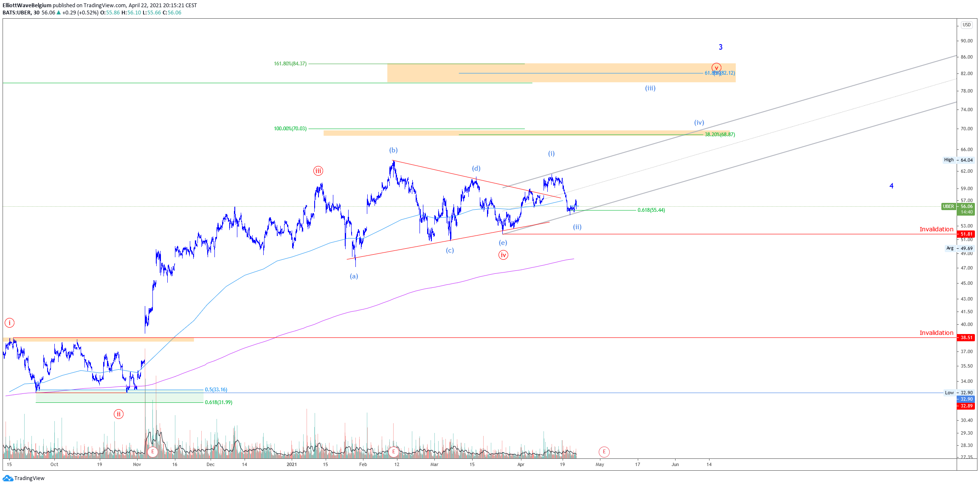Click the 161.80%(84.37) Fibonacci label
This screenshot has height=486, width=980.
[290, 64]
